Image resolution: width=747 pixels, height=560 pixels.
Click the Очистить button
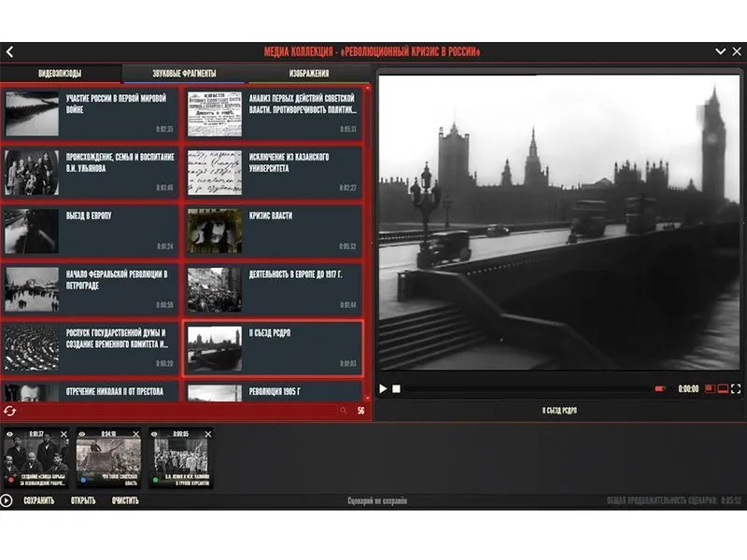tap(124, 500)
